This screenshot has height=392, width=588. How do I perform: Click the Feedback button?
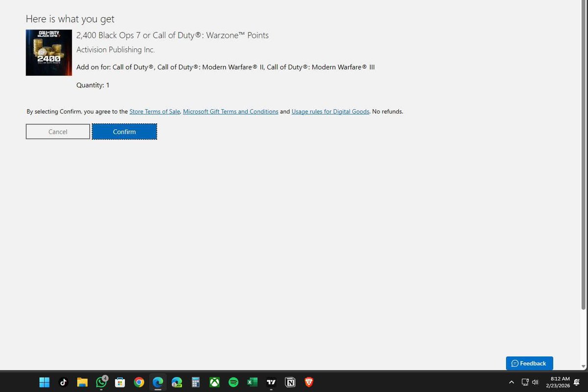(x=529, y=363)
